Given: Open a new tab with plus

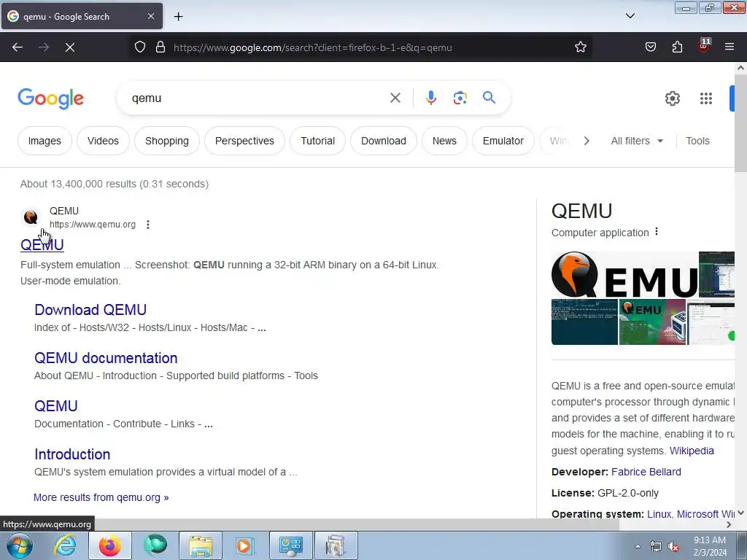Looking at the screenshot, I should (x=178, y=17).
